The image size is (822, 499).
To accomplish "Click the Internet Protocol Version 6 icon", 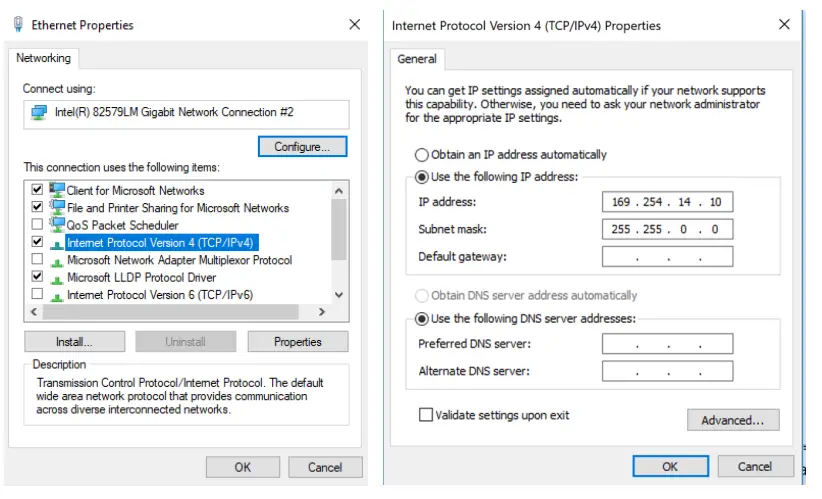I will coord(57,295).
